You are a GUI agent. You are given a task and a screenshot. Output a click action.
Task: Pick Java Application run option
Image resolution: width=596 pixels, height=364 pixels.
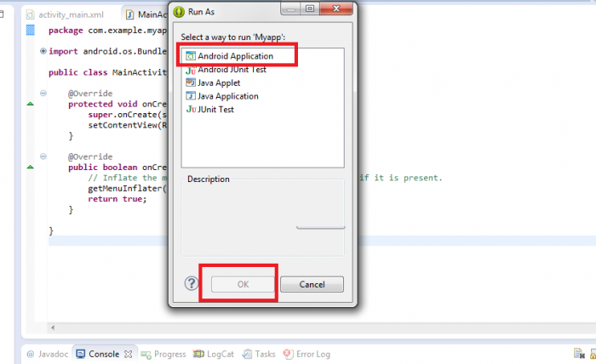[x=222, y=96]
